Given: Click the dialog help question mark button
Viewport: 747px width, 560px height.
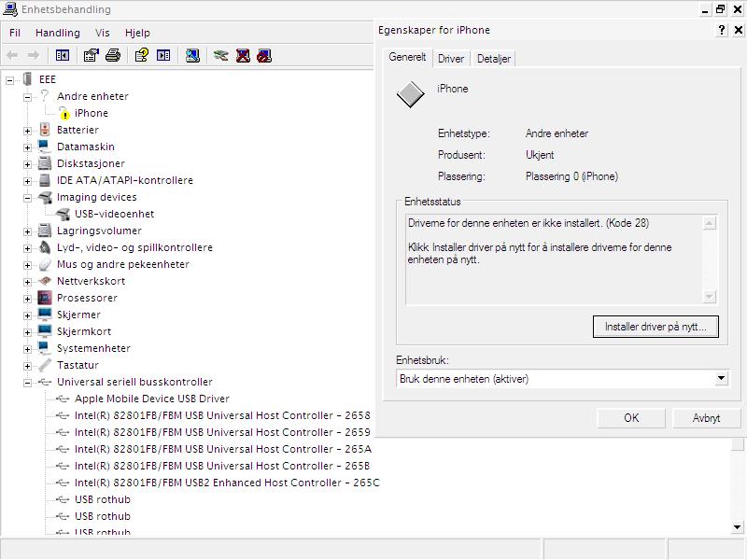Looking at the screenshot, I should [x=722, y=30].
